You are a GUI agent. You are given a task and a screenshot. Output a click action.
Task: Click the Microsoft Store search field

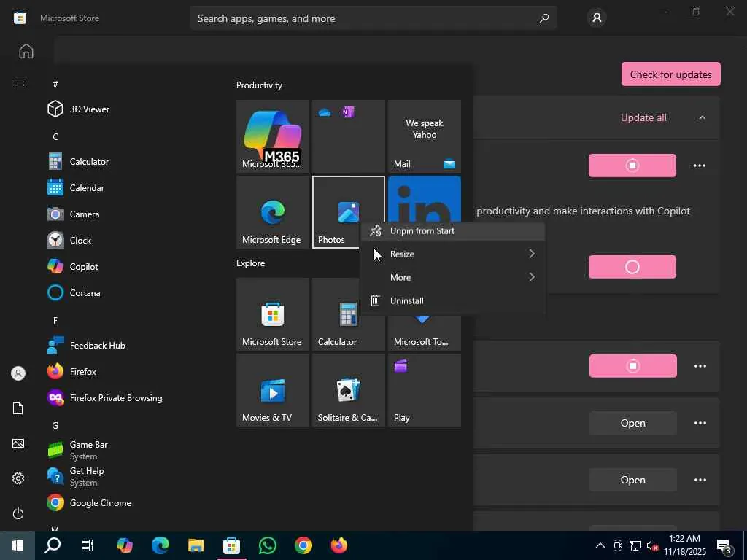pos(373,18)
